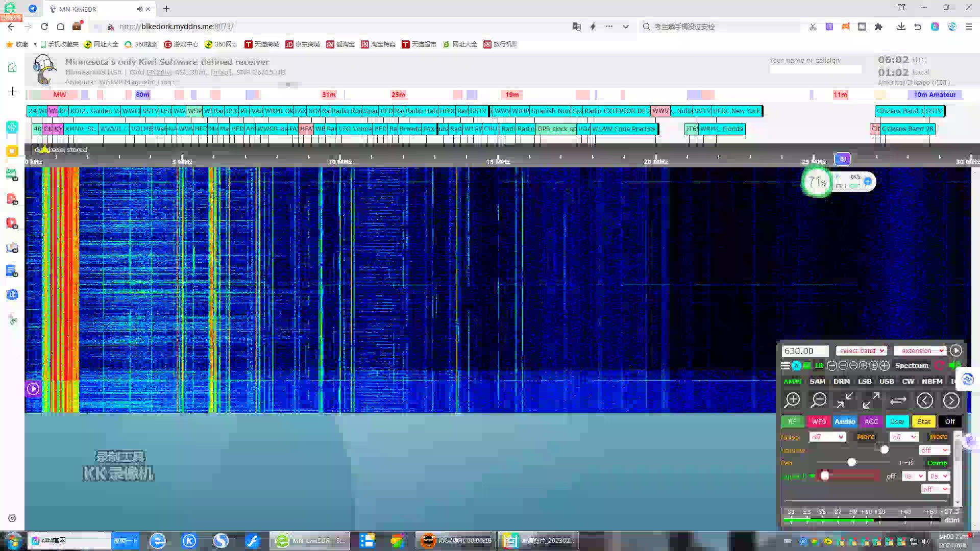This screenshot has height=551, width=980.
Task: Click the circled plus frequency step icon
Action: point(885,365)
